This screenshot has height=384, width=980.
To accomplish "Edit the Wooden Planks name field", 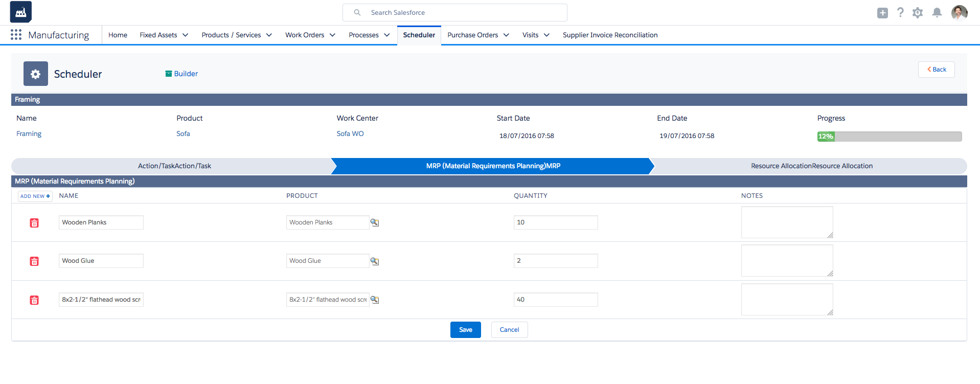I will point(101,222).
